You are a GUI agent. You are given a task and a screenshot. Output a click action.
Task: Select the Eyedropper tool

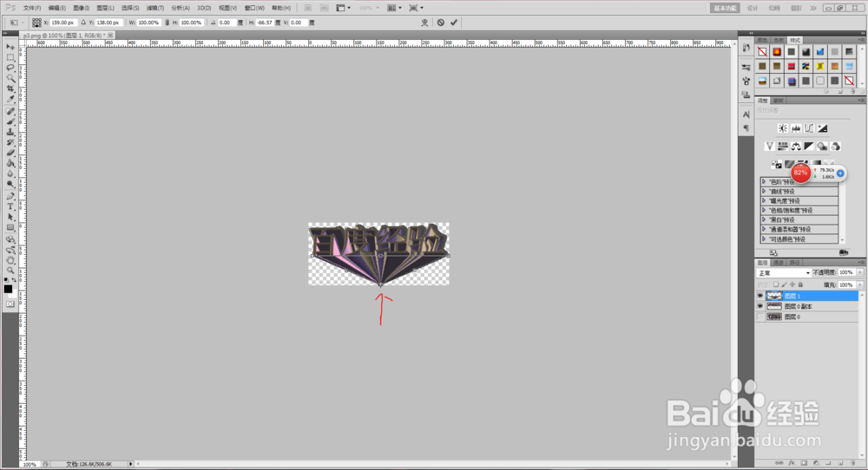point(10,99)
